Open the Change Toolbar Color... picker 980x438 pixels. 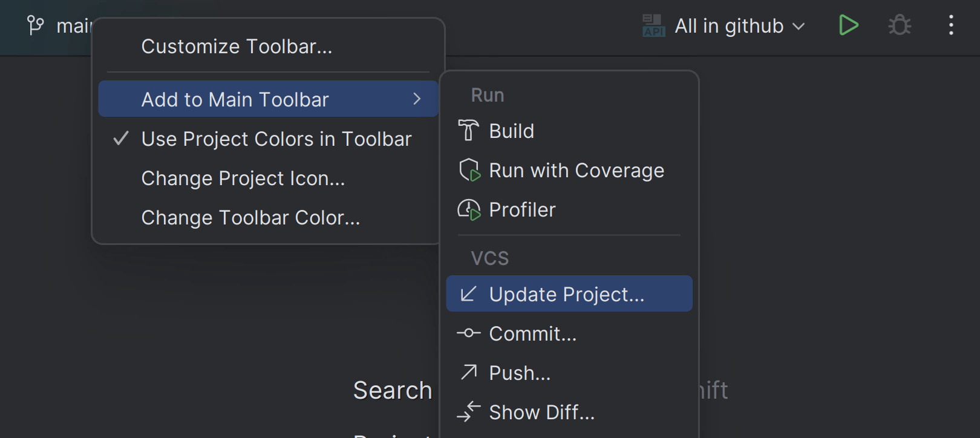(250, 218)
